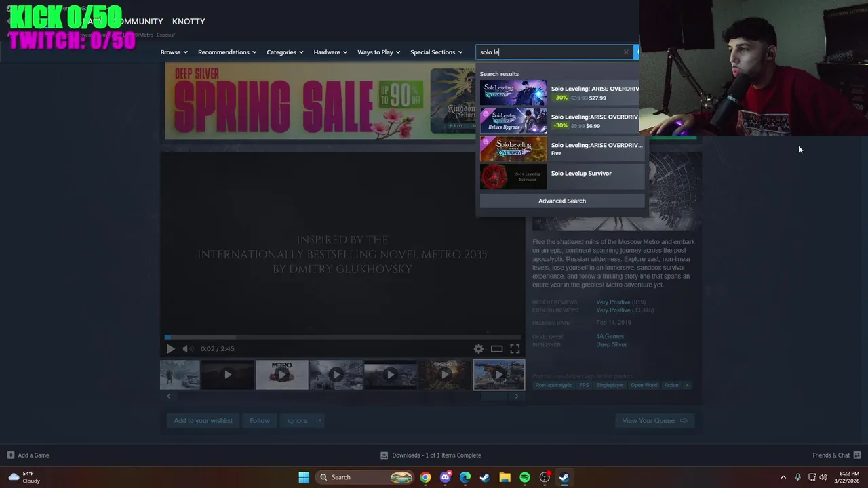Open Windows Start menu
Viewport: 868px width, 488px height.
(x=304, y=477)
